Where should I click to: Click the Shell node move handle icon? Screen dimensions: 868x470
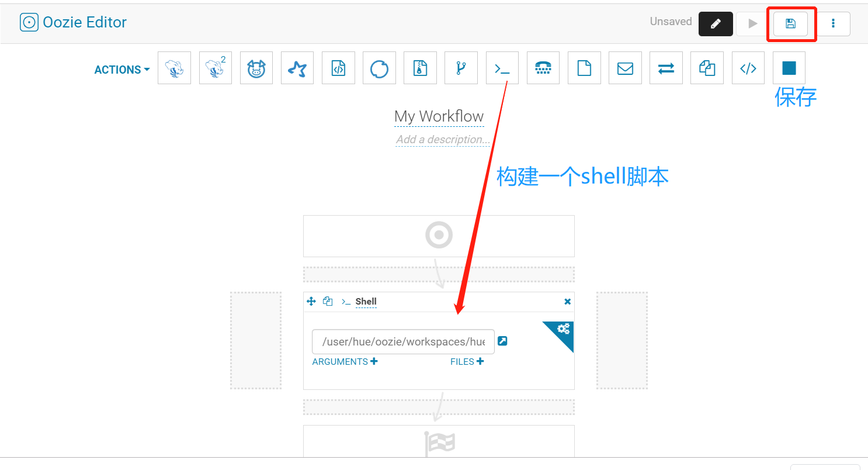pyautogui.click(x=311, y=302)
